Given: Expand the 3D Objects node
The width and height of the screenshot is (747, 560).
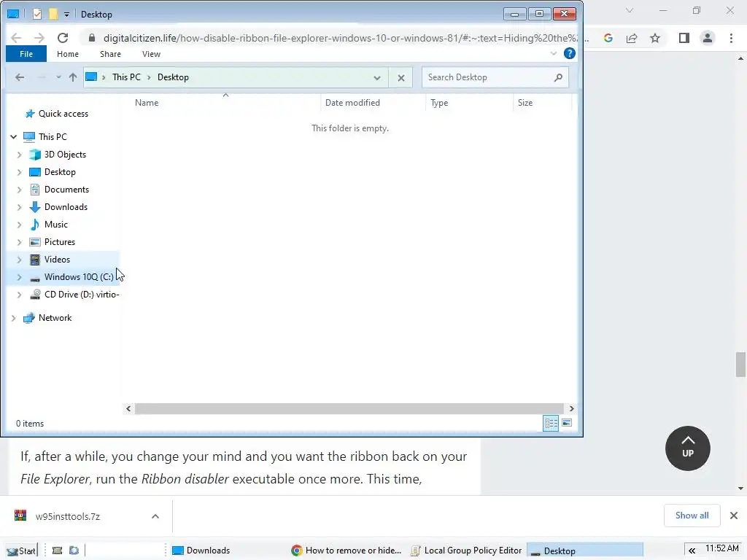Looking at the screenshot, I should click(19, 155).
